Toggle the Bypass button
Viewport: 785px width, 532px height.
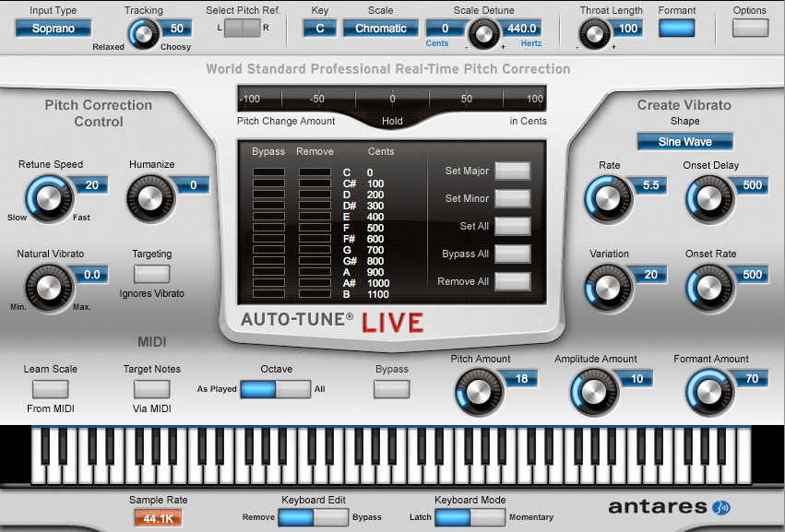click(391, 389)
